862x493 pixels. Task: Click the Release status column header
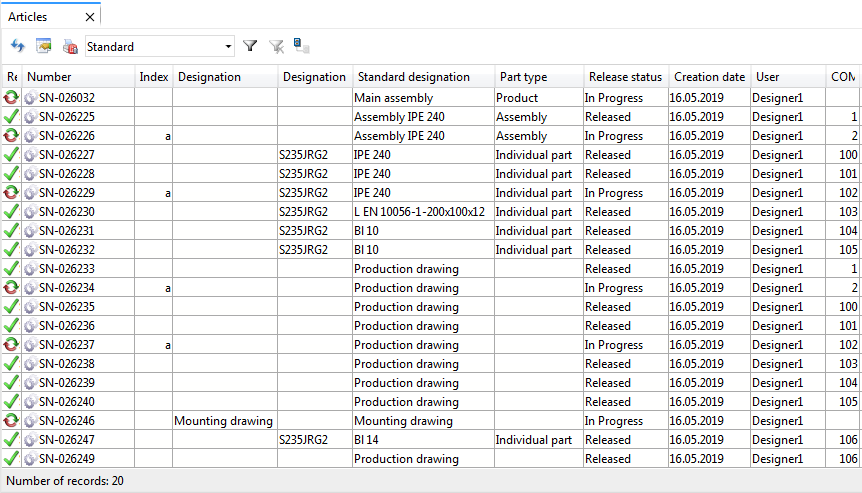pyautogui.click(x=625, y=77)
